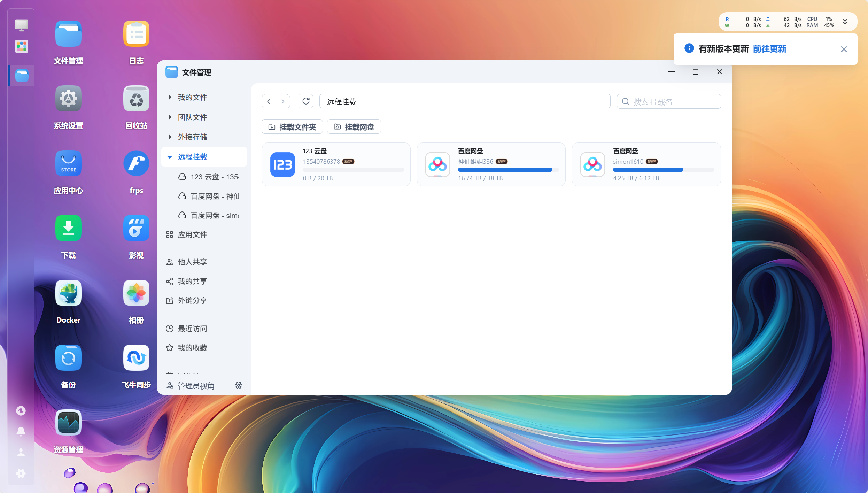Open the 应用中心 store icon
The width and height of the screenshot is (868, 493).
coord(68,163)
